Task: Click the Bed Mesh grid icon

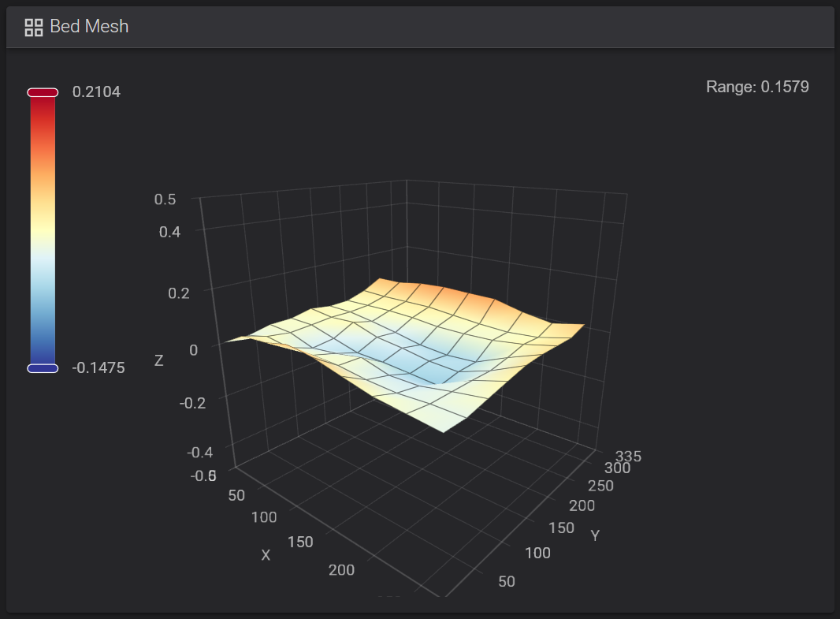Action: pos(34,28)
